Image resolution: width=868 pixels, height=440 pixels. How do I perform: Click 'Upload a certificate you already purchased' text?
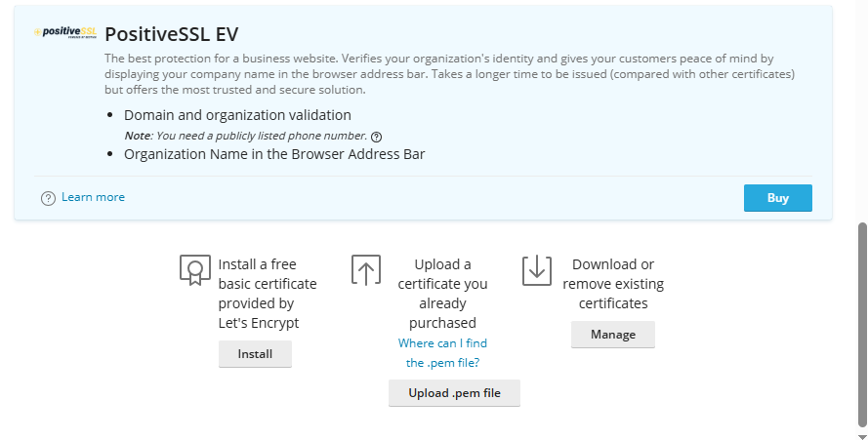[442, 294]
